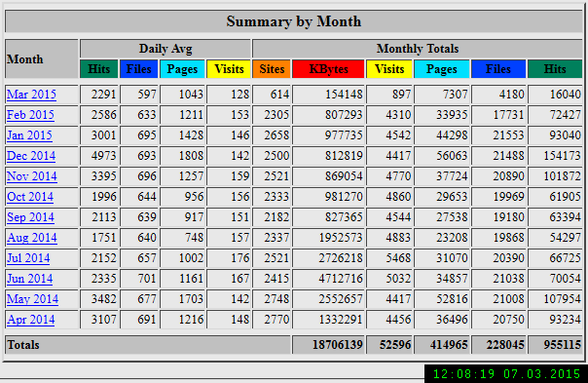
Task: Select KBytes value 1332291 for Apr 2014
Action: (x=341, y=320)
